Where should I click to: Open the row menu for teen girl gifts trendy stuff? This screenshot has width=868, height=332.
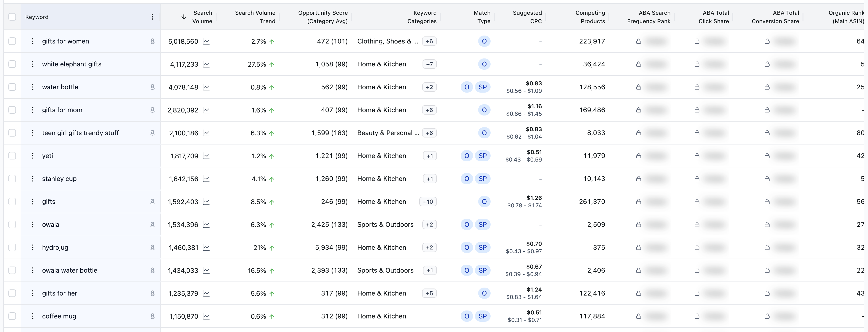pos(33,133)
